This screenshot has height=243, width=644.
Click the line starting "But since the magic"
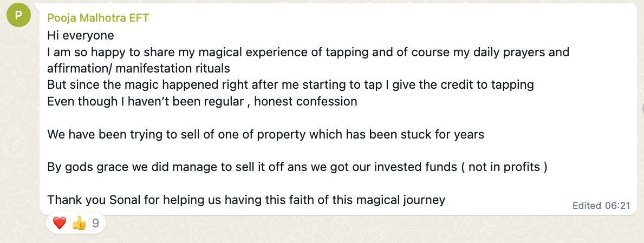coord(290,85)
